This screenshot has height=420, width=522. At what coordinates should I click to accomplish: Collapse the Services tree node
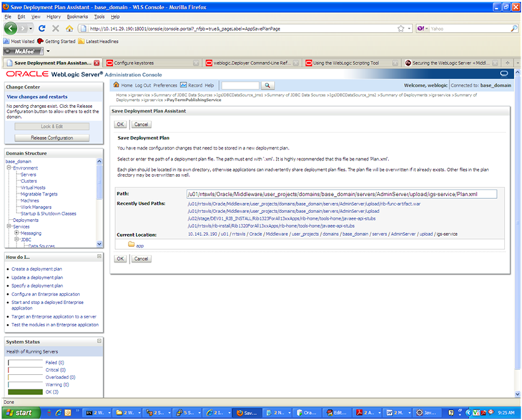[x=9, y=226]
